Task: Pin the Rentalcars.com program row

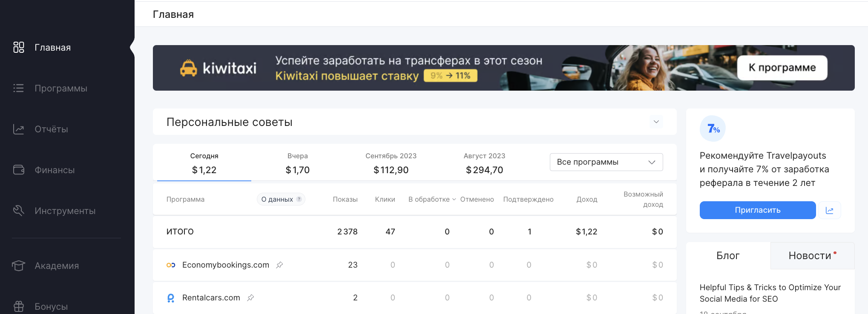Action: click(250, 298)
